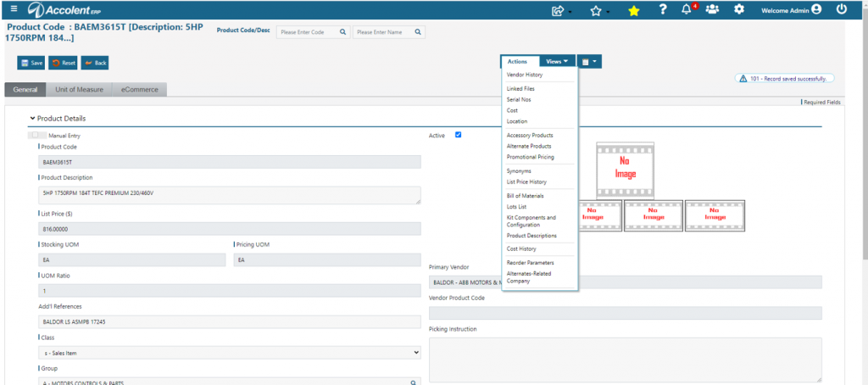Click the Save button

point(31,63)
